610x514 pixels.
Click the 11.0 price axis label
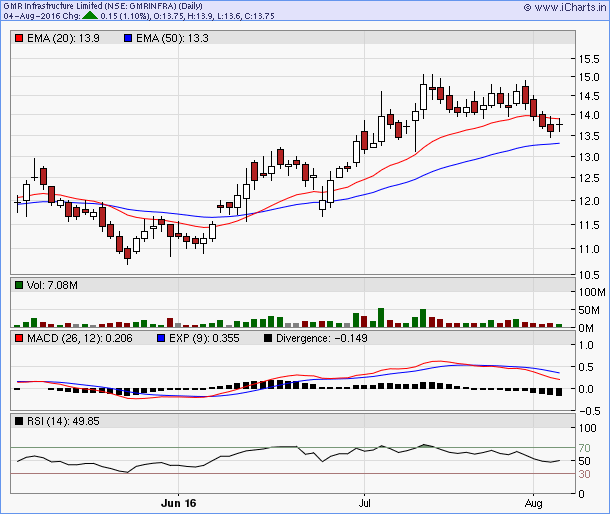589,249
